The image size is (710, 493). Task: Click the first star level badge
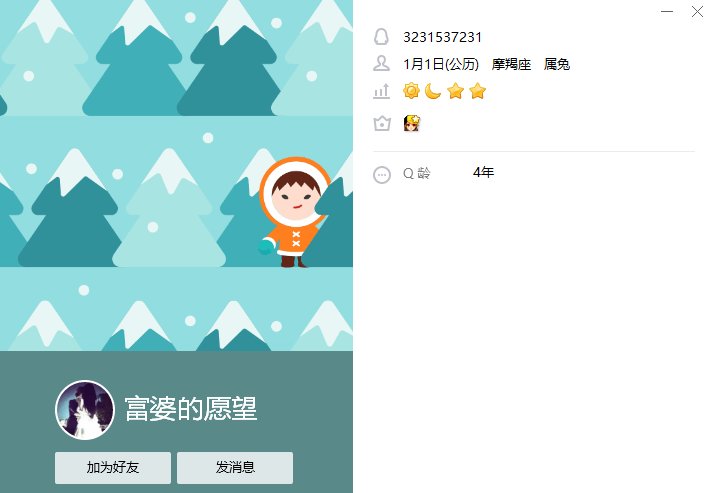coord(456,91)
